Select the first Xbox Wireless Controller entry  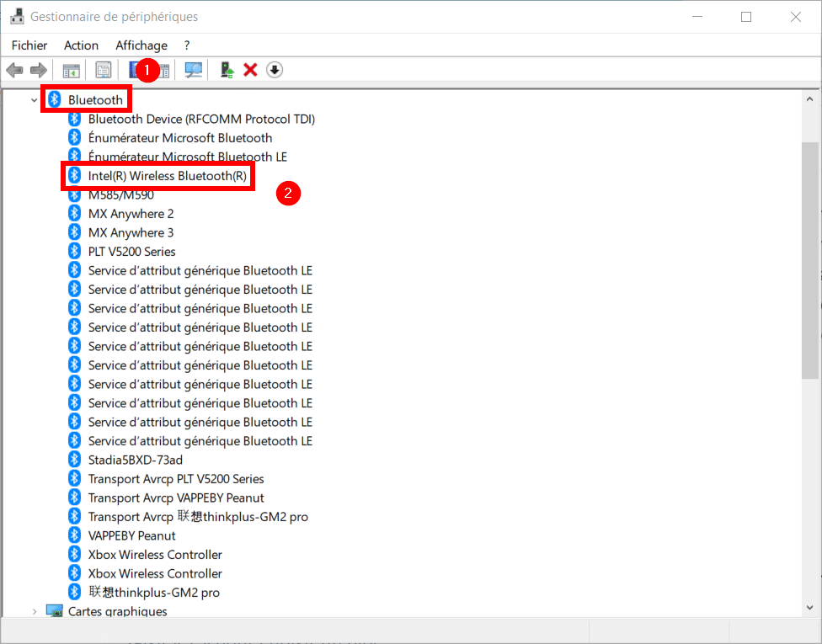[x=155, y=555]
